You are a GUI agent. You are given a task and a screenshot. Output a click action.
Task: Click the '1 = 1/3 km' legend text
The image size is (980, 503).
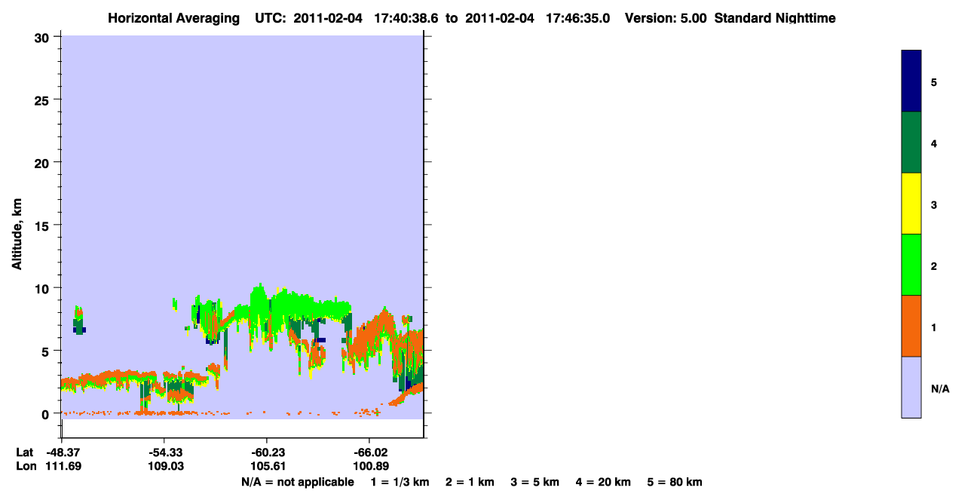click(400, 482)
